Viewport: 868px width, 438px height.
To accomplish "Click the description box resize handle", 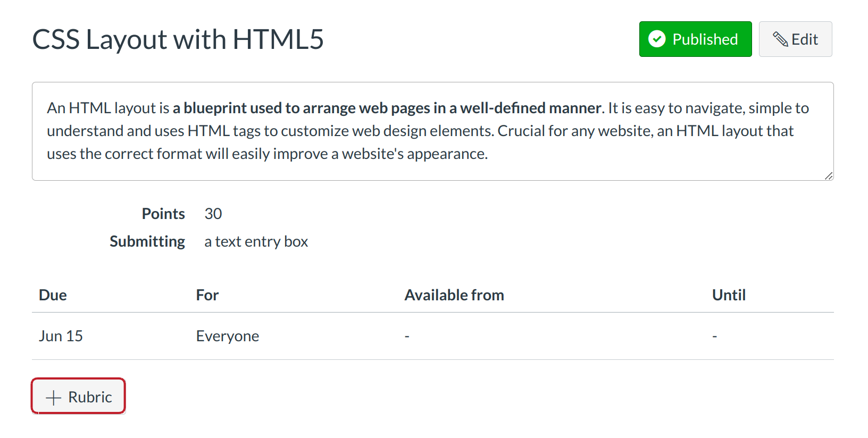I will (829, 176).
